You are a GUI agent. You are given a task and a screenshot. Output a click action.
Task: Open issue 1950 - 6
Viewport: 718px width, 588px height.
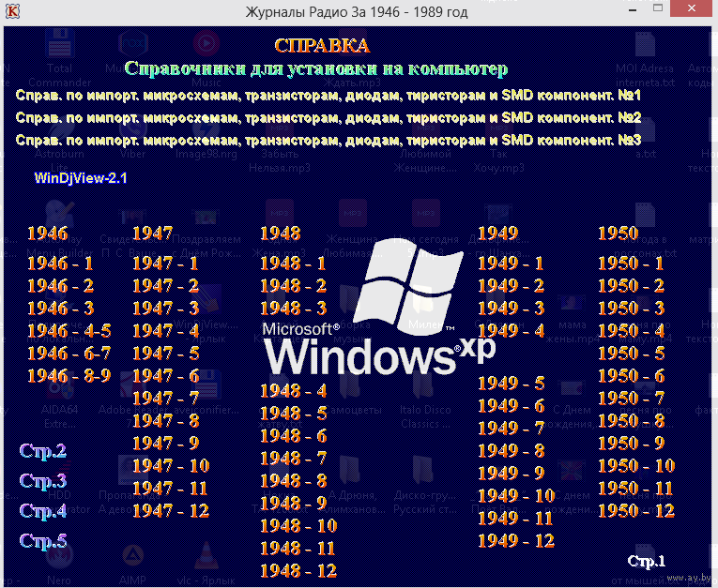pos(631,376)
